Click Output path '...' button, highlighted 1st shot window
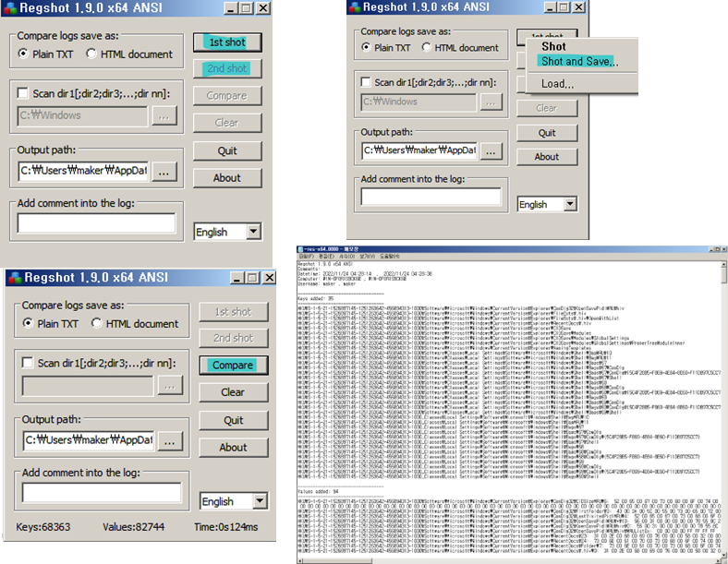Viewport: 728px width, 564px height. [164, 172]
